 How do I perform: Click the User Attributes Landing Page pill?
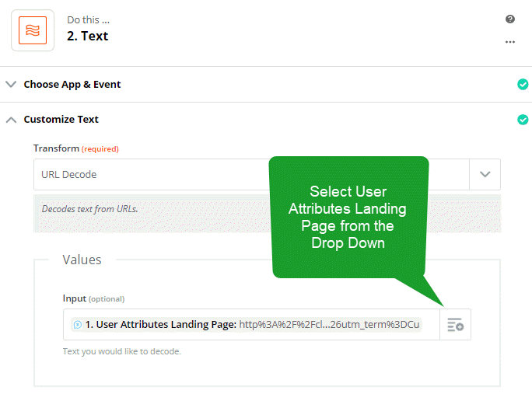click(246, 324)
